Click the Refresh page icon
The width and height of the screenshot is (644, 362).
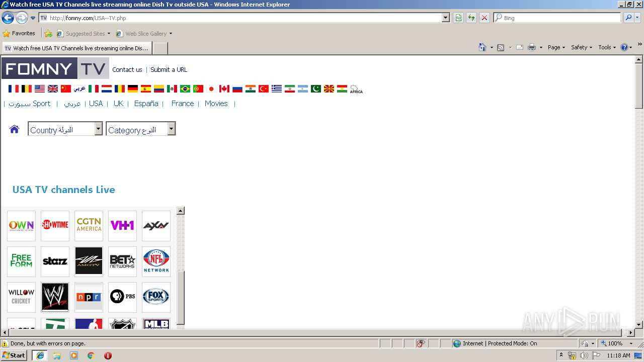coord(471,18)
